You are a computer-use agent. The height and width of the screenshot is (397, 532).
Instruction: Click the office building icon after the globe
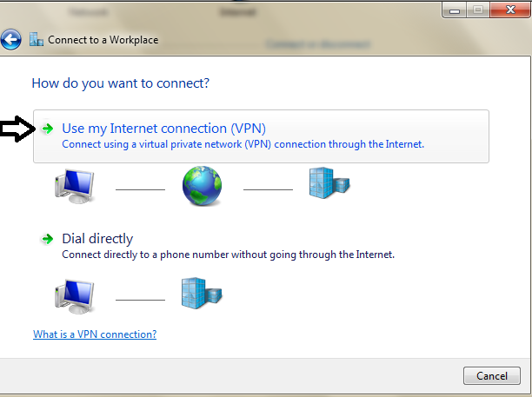tap(329, 182)
